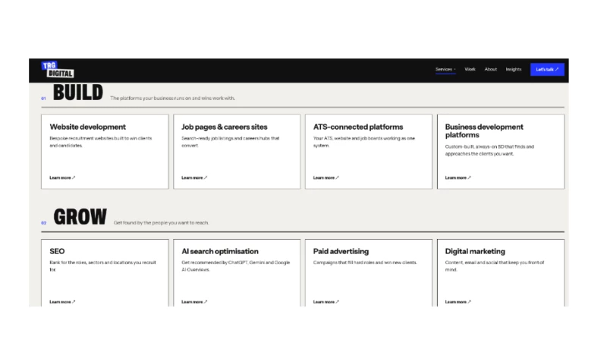Click Learn more in the SEO card
This screenshot has width=607, height=364.
[62, 302]
